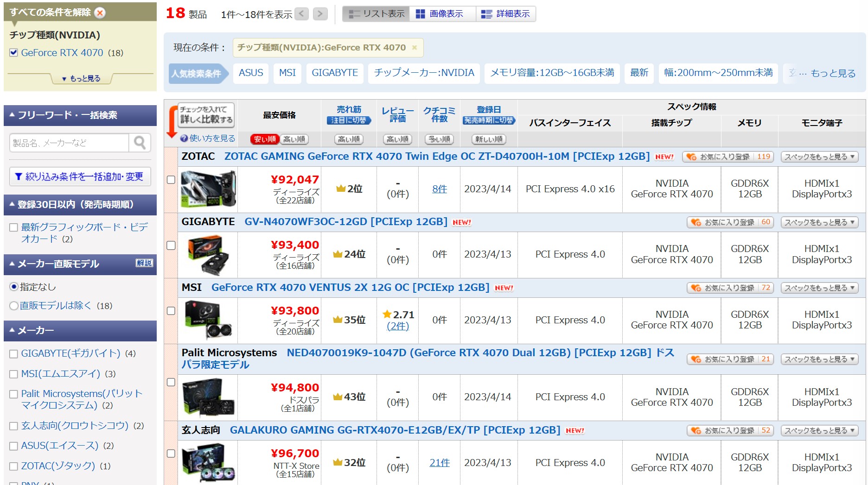Open 21件 クチコミ link for GALAKURO
The image size is (868, 485).
pyautogui.click(x=440, y=463)
